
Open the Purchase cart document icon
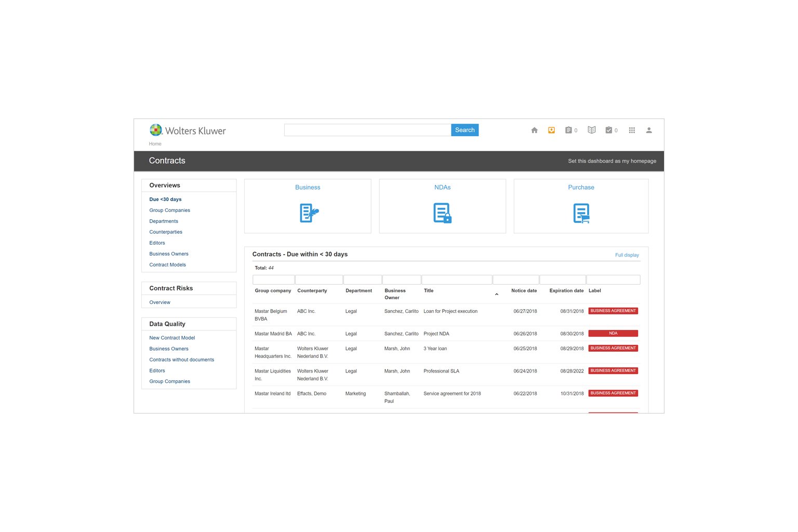click(x=581, y=213)
